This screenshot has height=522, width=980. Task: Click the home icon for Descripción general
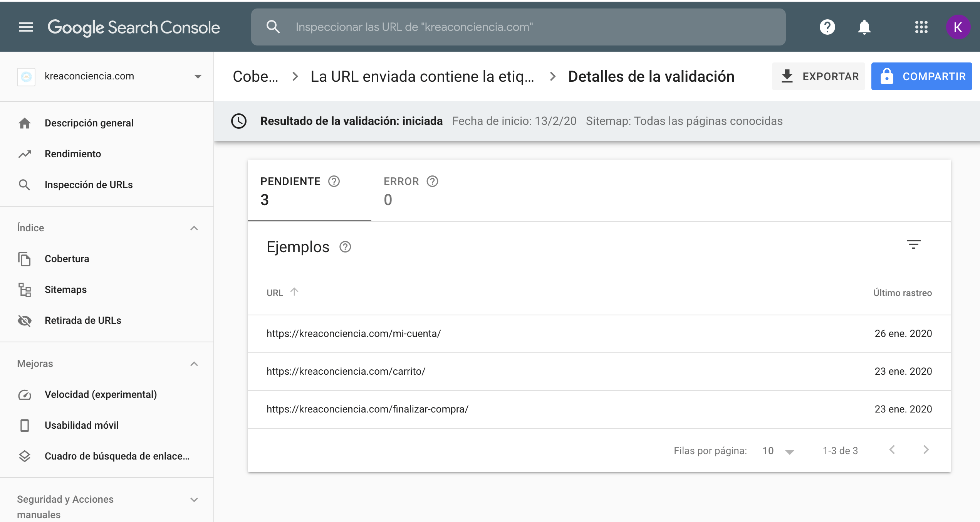pos(25,123)
